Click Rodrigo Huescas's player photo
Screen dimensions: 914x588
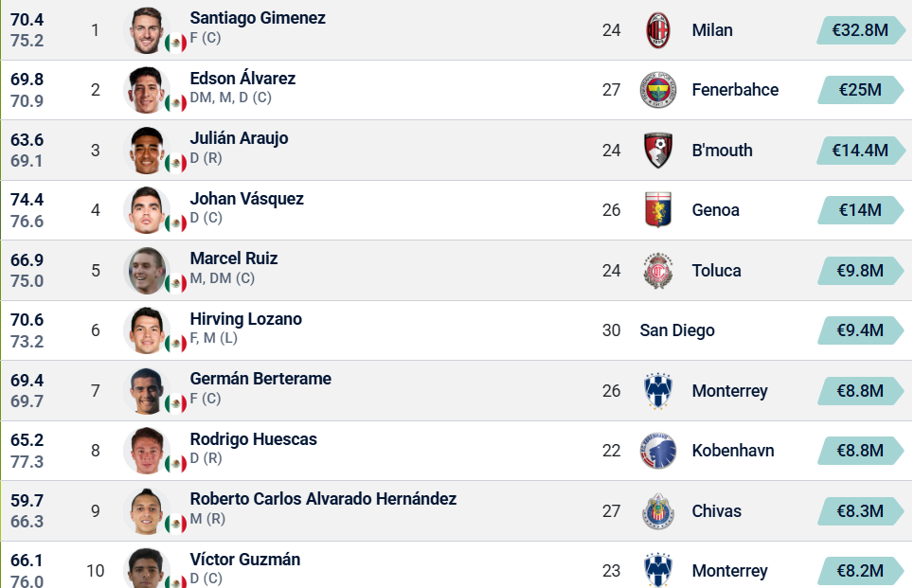point(148,451)
